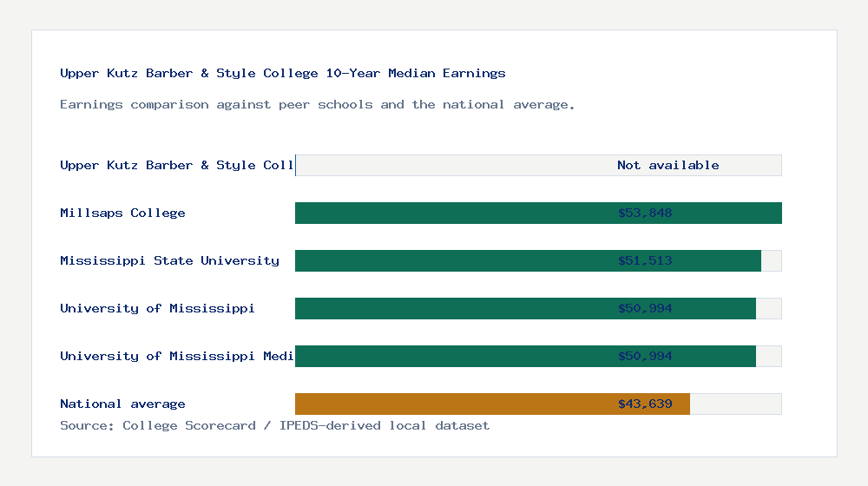This screenshot has width=868, height=486.
Task: Select the National average label
Action: 122,404
